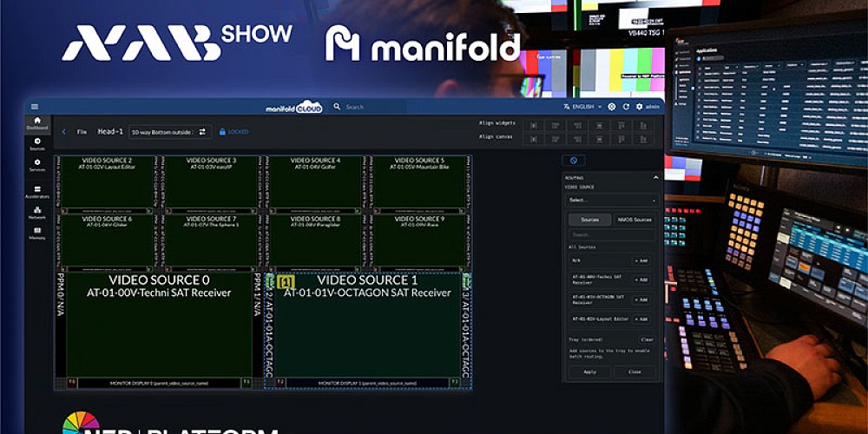This screenshot has height=434, width=868.
Task: Open Memory in the left sidebar
Action: pos(37,233)
